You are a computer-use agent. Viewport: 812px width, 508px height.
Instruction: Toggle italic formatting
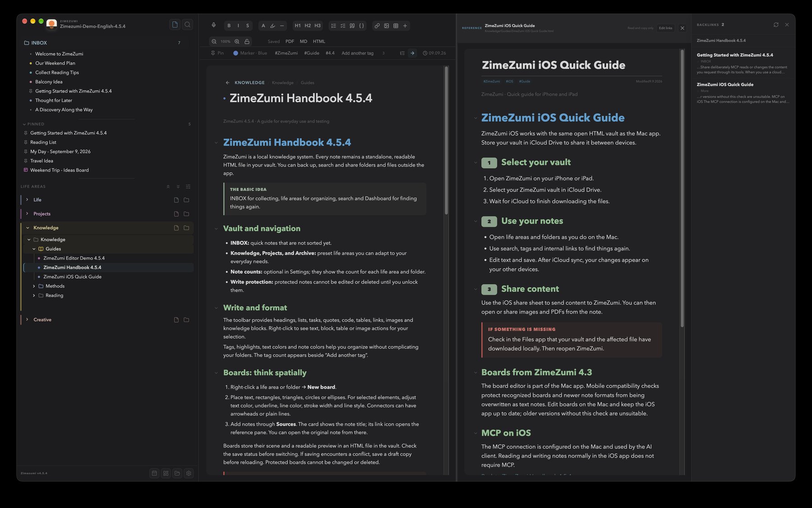pos(238,26)
